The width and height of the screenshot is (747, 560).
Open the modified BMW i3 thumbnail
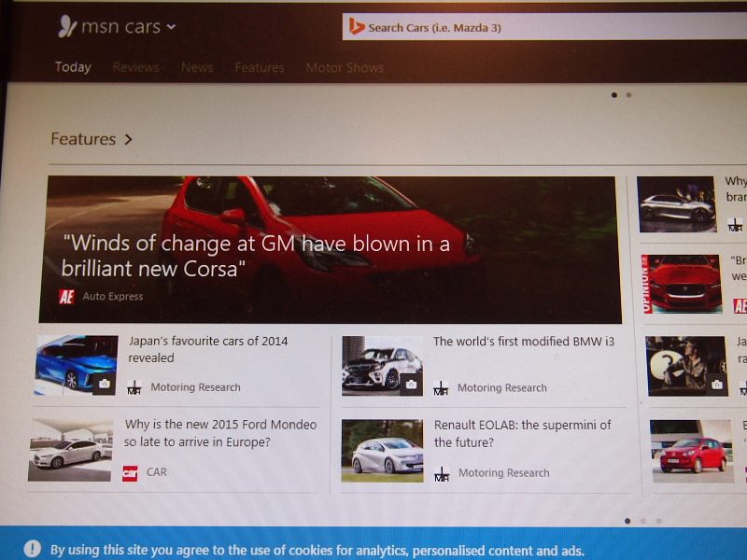pos(382,366)
